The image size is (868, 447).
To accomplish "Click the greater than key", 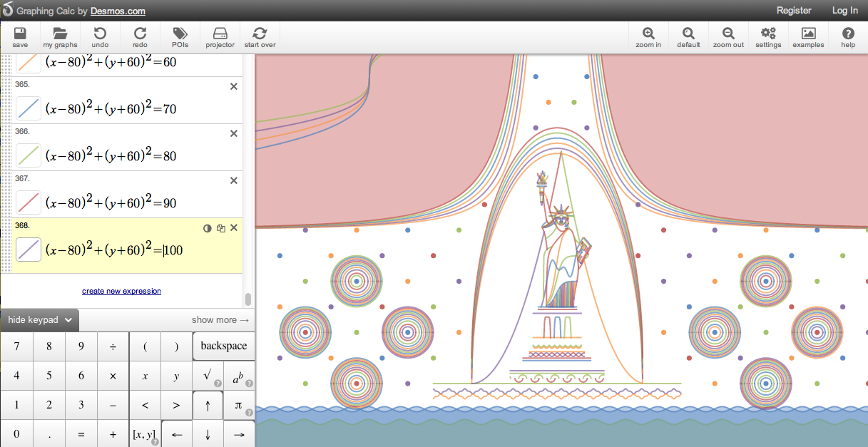I will [176, 406].
